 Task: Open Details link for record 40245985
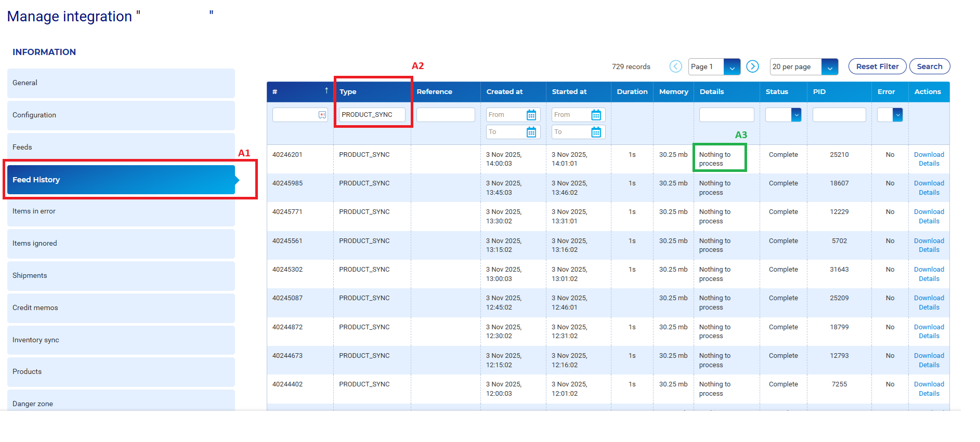(x=929, y=193)
